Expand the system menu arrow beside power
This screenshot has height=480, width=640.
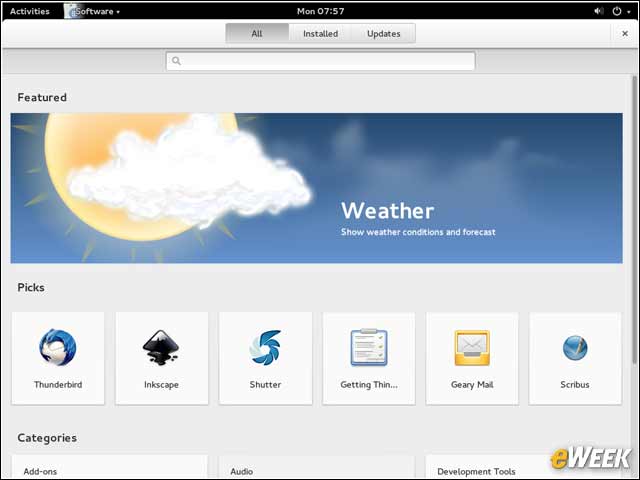point(629,12)
